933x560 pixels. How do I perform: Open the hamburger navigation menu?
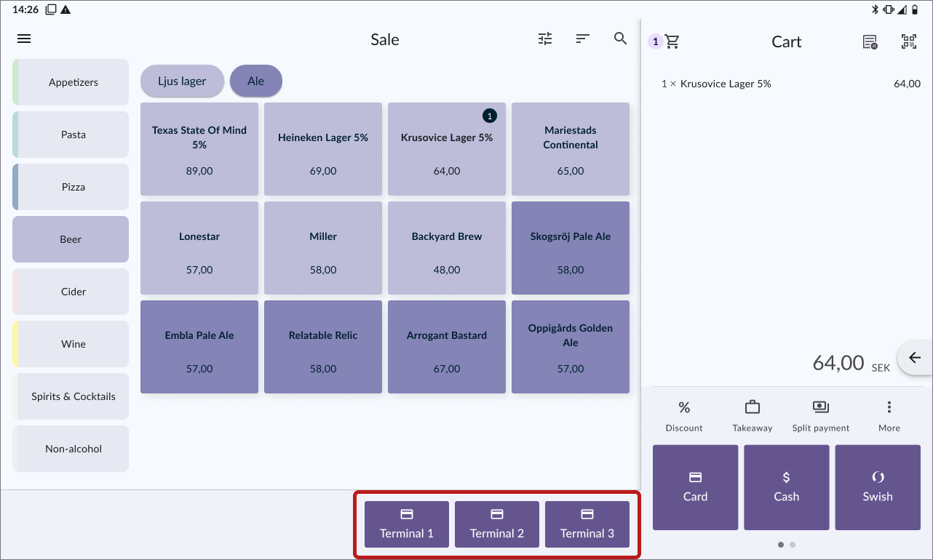(x=24, y=39)
